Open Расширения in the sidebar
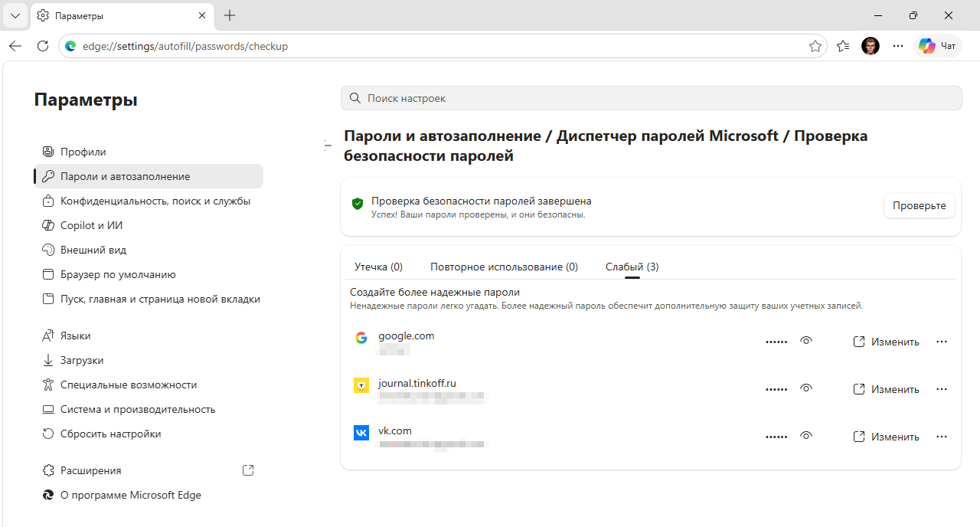The width and height of the screenshot is (980, 527). pyautogui.click(x=149, y=470)
